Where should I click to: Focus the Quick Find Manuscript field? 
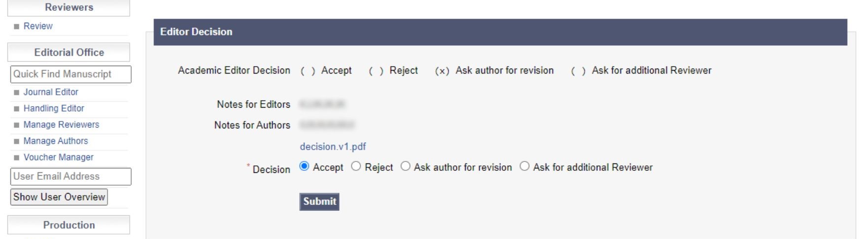[70, 74]
